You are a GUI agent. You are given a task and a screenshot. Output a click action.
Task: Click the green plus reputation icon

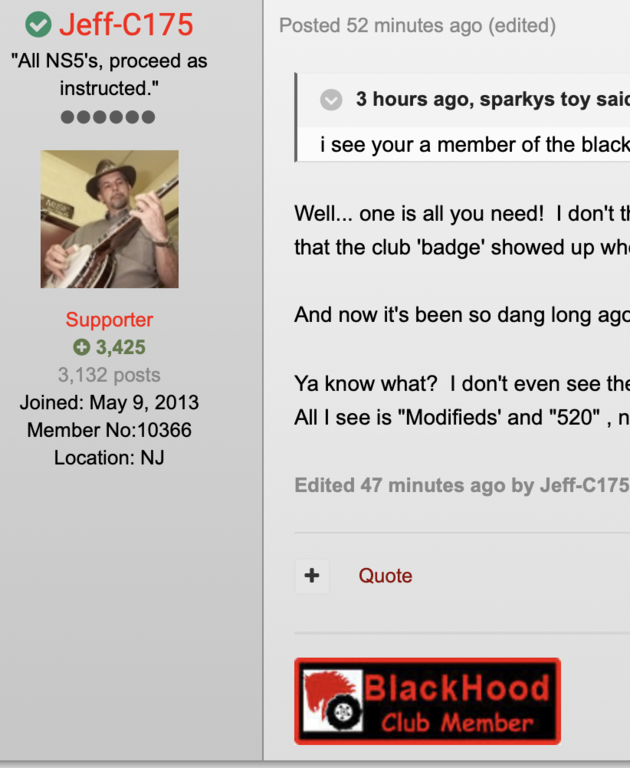(x=81, y=347)
